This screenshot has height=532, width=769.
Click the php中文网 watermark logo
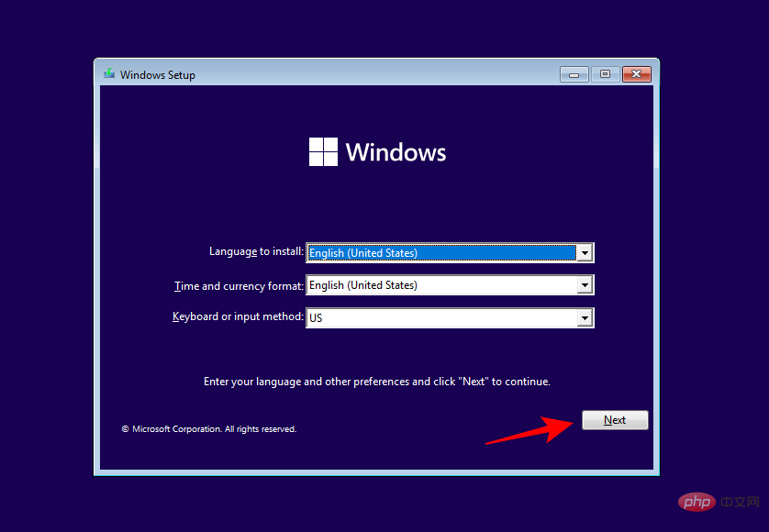[x=698, y=502]
